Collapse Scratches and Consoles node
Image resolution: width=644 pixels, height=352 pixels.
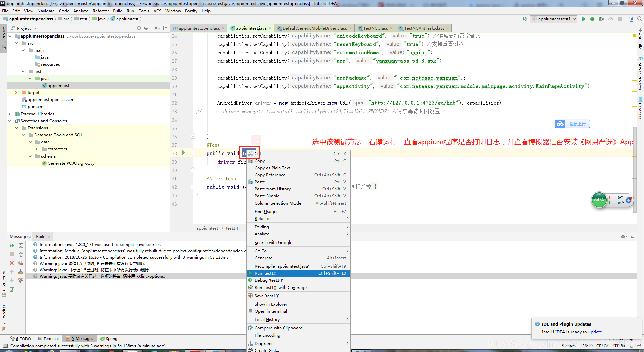[10, 121]
